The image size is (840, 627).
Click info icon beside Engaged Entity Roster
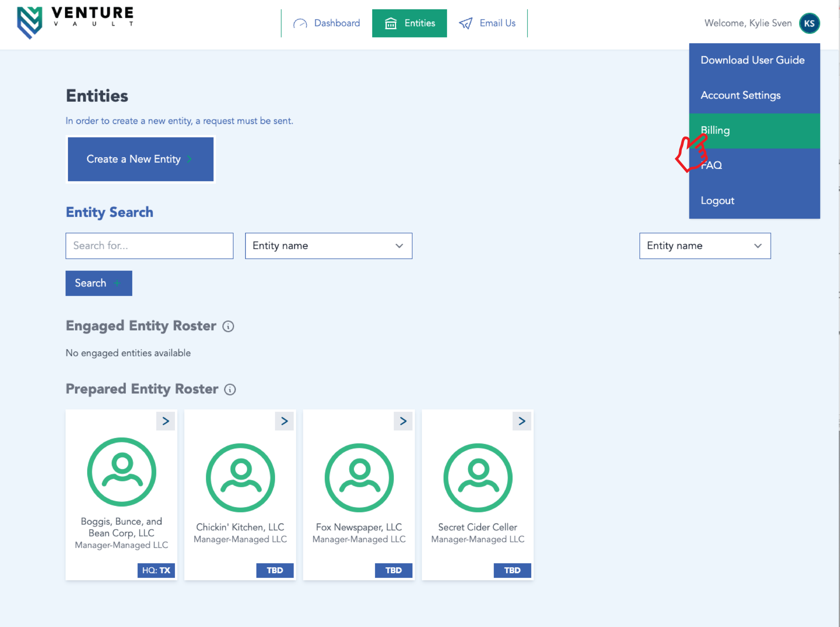point(228,326)
